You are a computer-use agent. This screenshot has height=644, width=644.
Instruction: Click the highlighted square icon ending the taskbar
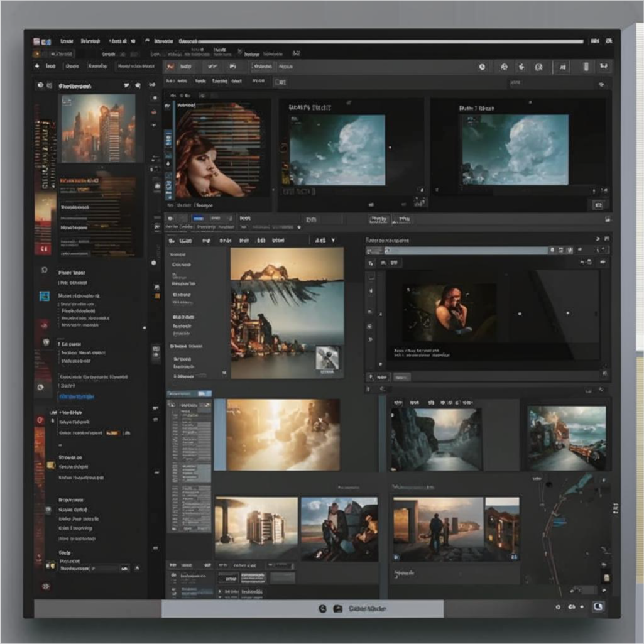pyautogui.click(x=598, y=606)
